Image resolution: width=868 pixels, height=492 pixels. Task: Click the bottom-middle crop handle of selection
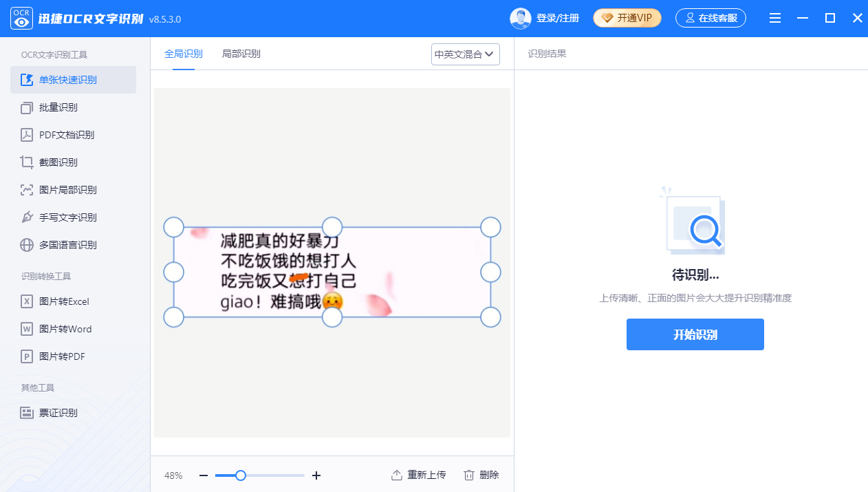(x=332, y=317)
